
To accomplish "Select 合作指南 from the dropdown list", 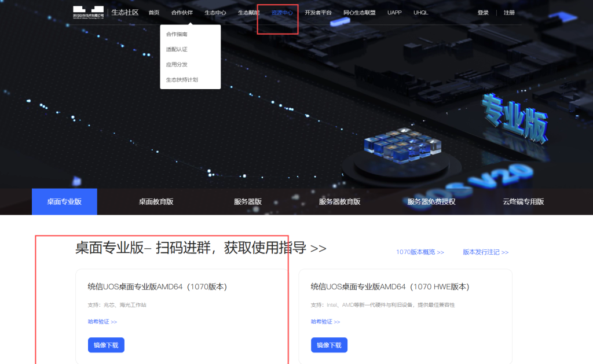I will (x=177, y=34).
